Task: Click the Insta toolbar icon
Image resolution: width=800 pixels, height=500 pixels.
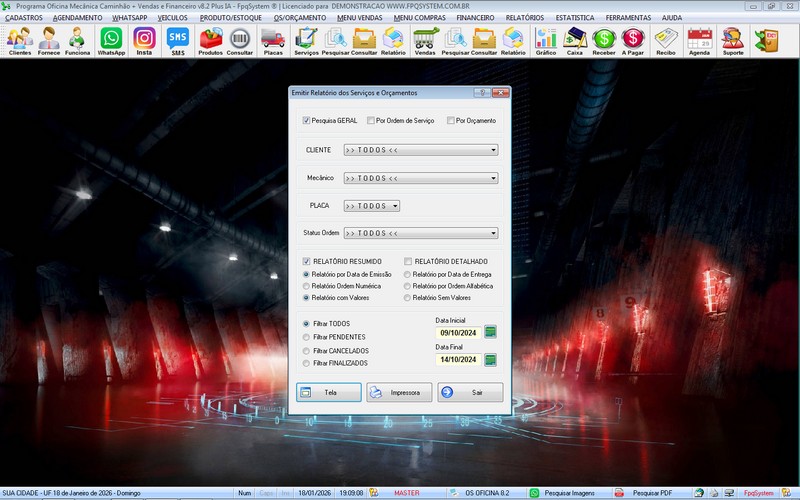Action: click(x=144, y=40)
